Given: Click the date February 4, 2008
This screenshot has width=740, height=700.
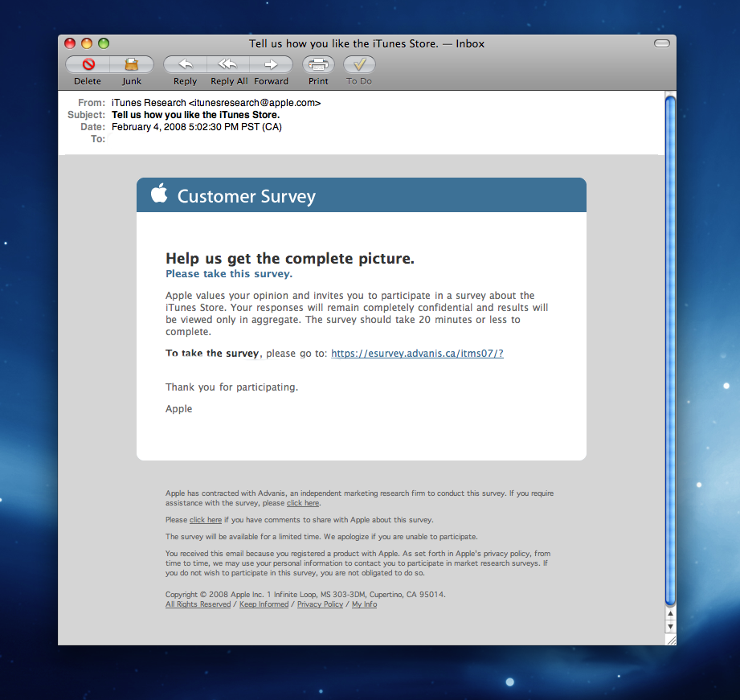Looking at the screenshot, I should [x=196, y=127].
